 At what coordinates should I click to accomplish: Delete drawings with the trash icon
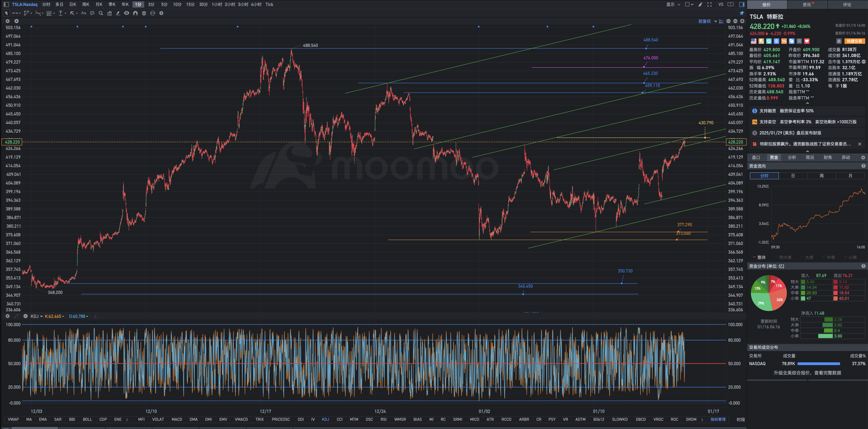144,13
